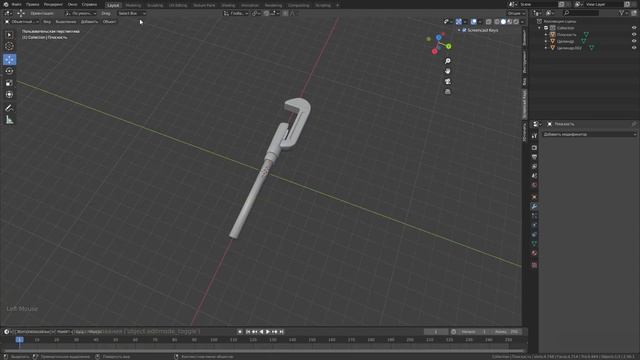Screen dimensions: 640x360
Task: Toggle X-ray mode button
Action: 489,22
